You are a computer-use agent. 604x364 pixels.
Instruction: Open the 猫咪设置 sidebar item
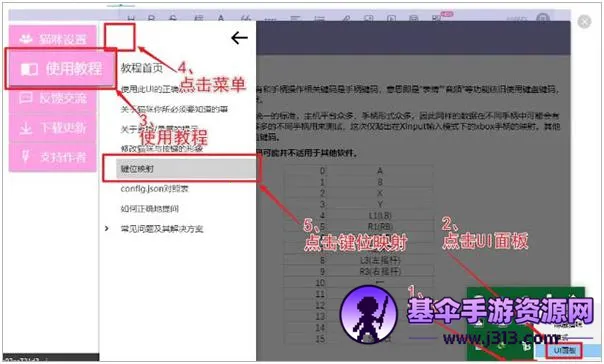coord(53,39)
